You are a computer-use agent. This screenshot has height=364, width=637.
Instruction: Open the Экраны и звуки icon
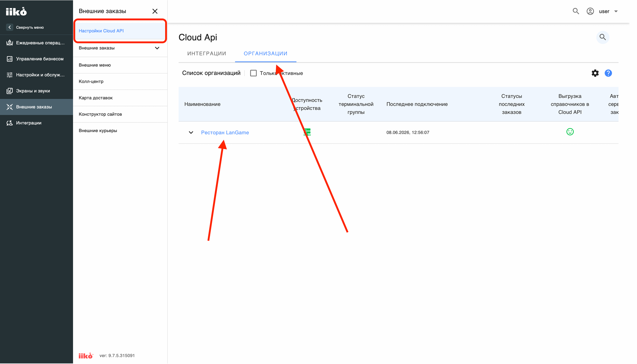[9, 91]
